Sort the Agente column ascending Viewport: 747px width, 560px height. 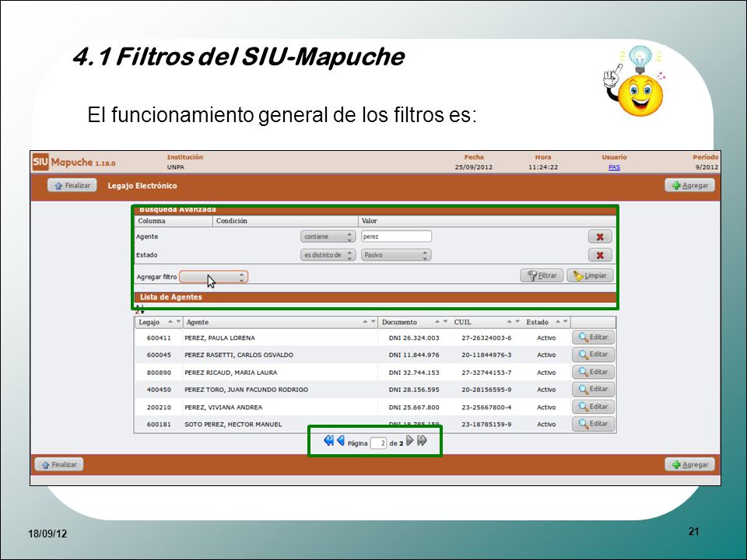(365, 322)
